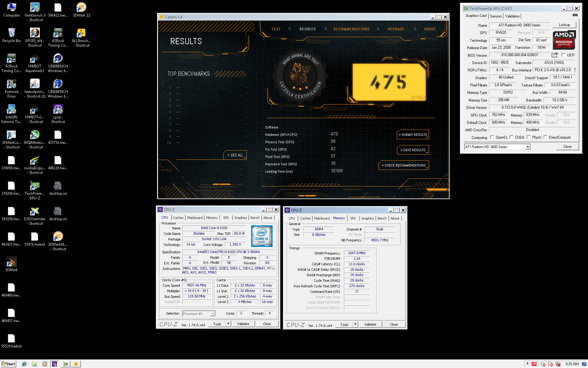
Task: Click SUBMIT RESULTS in Catzilla
Action: pyautogui.click(x=413, y=135)
